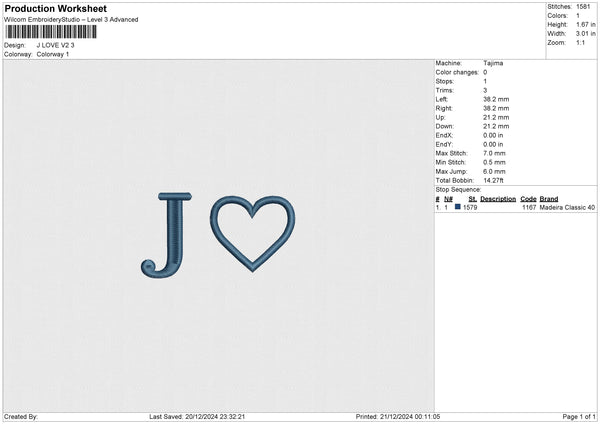
Task: Click the Colorway 1 value
Action: pos(53,54)
